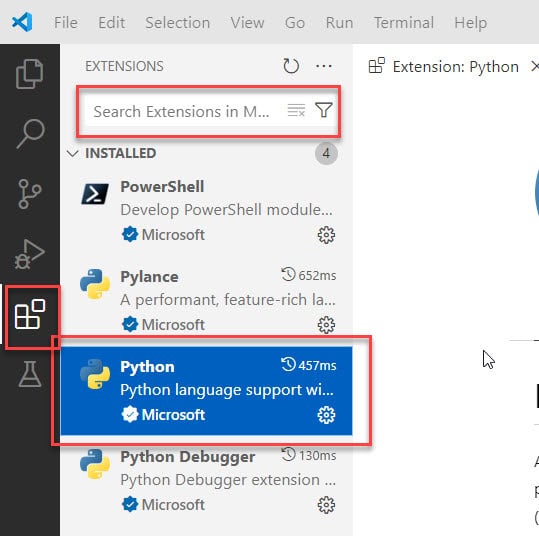
Task: Open the Terminal menu
Action: 404,23
